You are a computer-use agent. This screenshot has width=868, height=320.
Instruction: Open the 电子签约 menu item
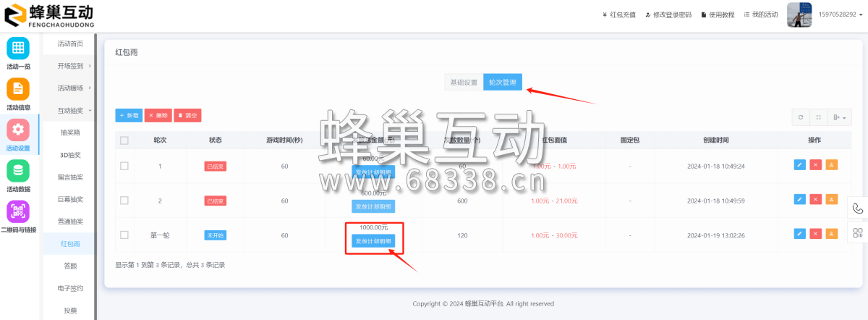coord(70,288)
